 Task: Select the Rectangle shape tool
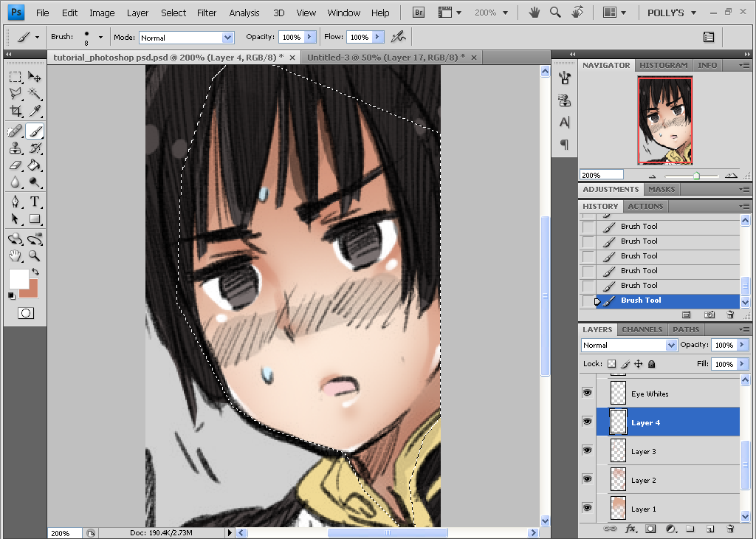pos(34,219)
